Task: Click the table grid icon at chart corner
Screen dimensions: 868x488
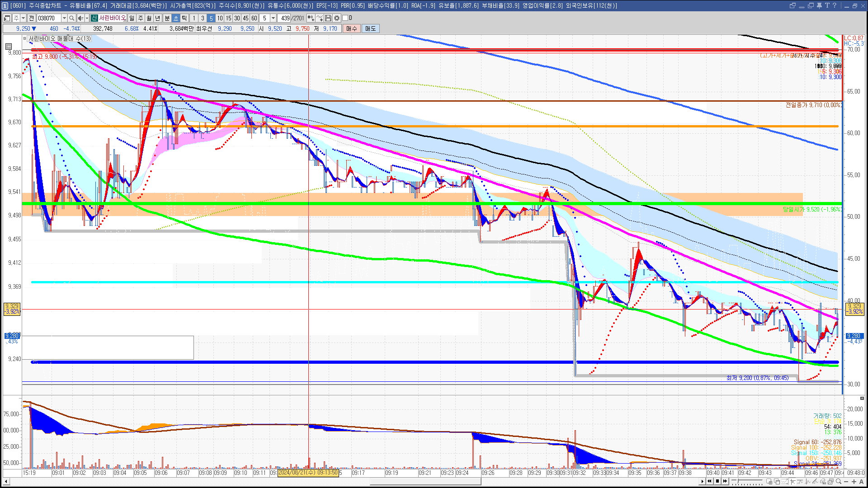Action: click(x=9, y=46)
